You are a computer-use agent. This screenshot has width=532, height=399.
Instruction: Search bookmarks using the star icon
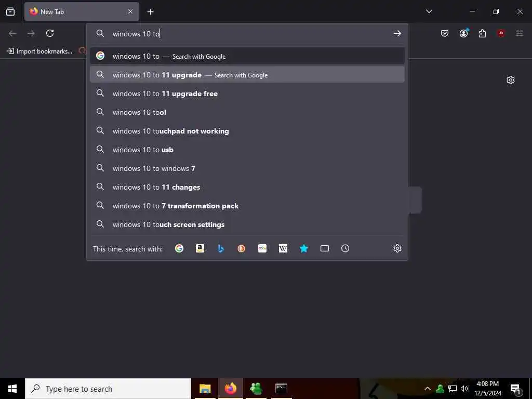pyautogui.click(x=303, y=248)
